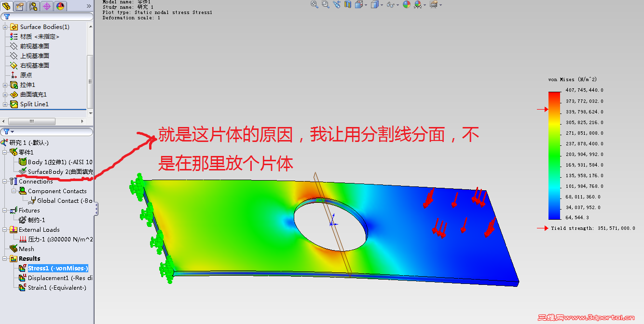
Task: Click the feature tree horizontal scrollbar thumb
Action: tap(32, 121)
